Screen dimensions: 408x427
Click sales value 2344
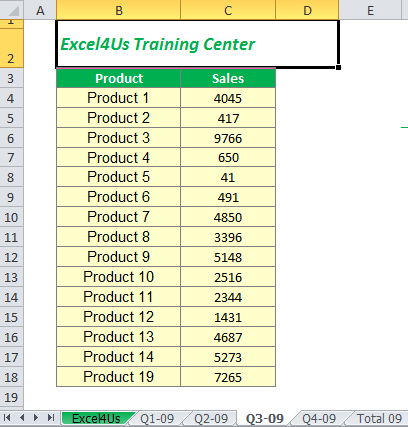tap(228, 297)
